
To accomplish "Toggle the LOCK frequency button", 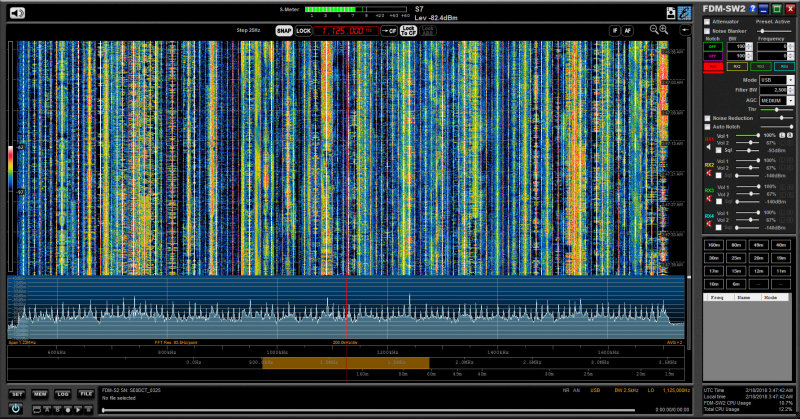I will coord(304,31).
